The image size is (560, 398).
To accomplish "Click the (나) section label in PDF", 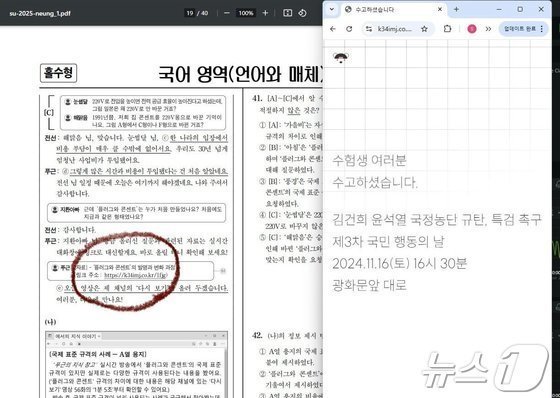I will pos(50,322).
